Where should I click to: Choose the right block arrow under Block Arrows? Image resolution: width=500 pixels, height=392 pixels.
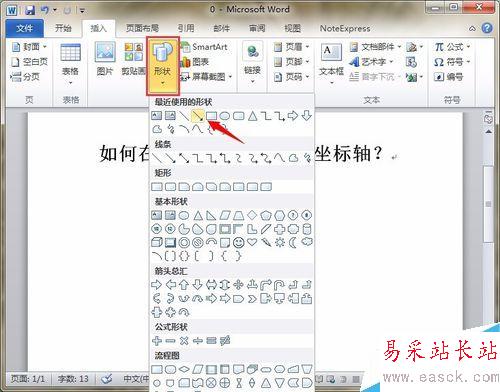tap(157, 285)
